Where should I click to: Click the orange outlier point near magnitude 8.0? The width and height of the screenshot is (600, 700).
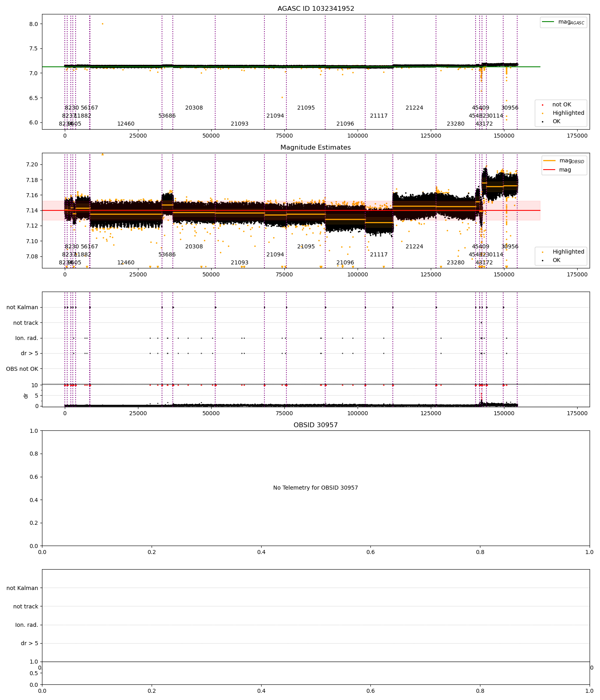[x=102, y=24]
